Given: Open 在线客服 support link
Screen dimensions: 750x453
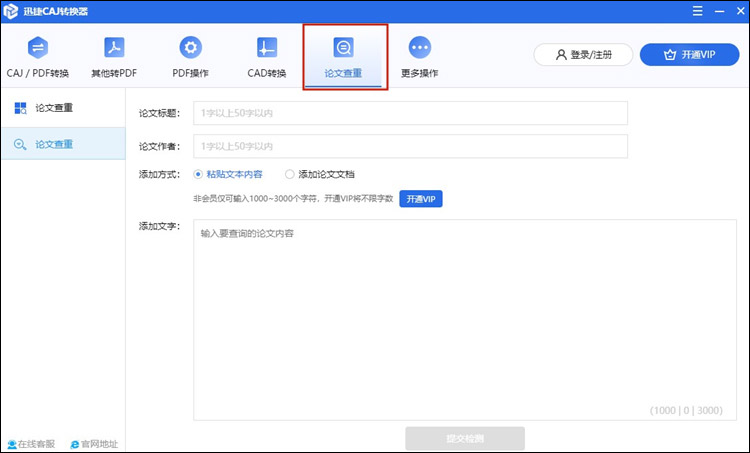Looking at the screenshot, I should [31, 444].
